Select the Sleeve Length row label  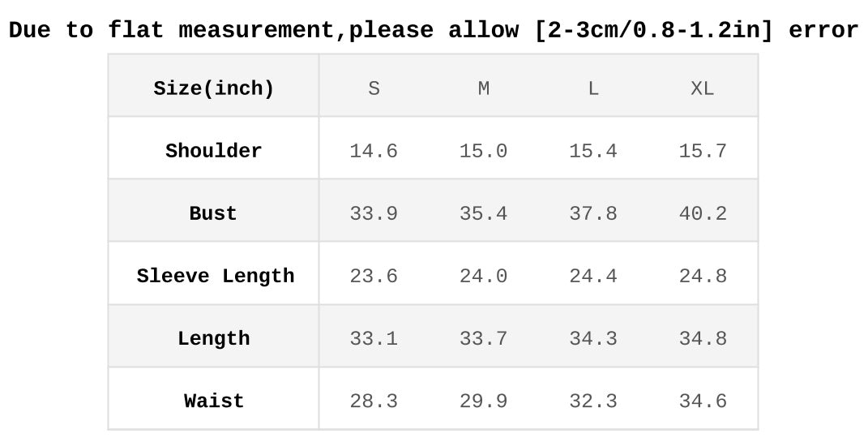point(215,276)
